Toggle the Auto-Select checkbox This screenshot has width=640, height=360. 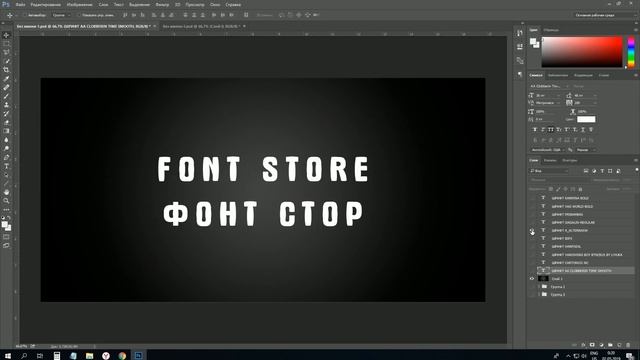point(24,15)
